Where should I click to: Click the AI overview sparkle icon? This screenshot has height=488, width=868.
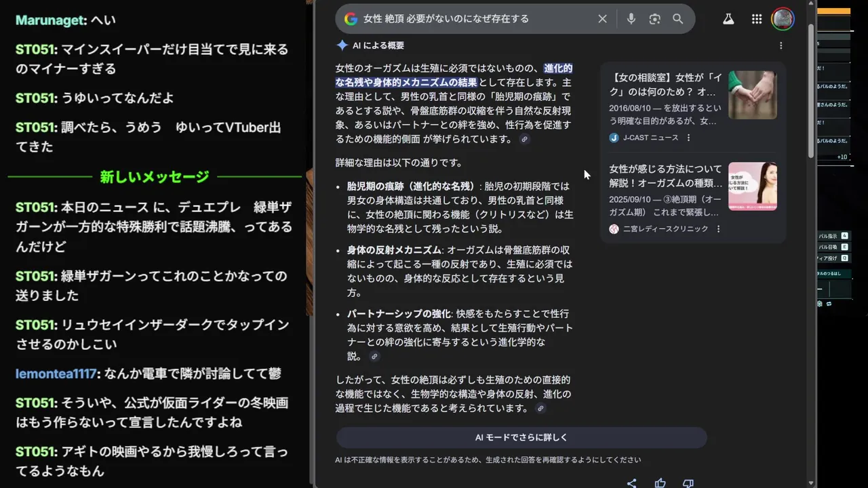coord(342,45)
